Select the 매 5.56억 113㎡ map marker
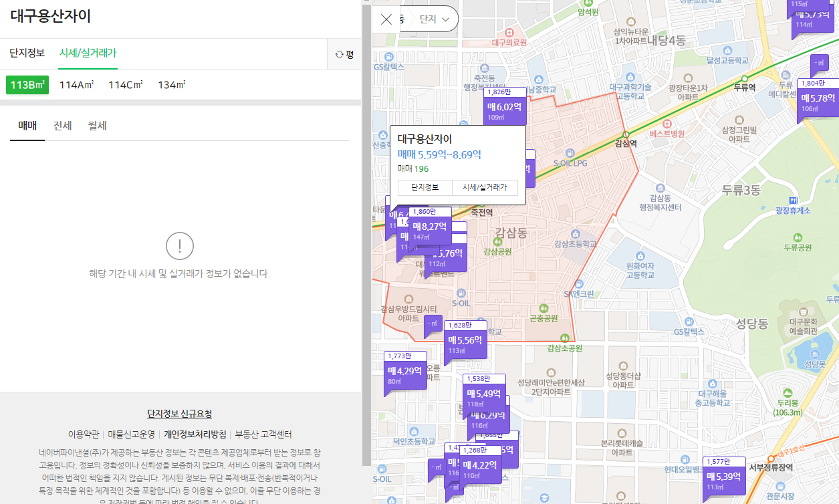The image size is (839, 504). 465,340
